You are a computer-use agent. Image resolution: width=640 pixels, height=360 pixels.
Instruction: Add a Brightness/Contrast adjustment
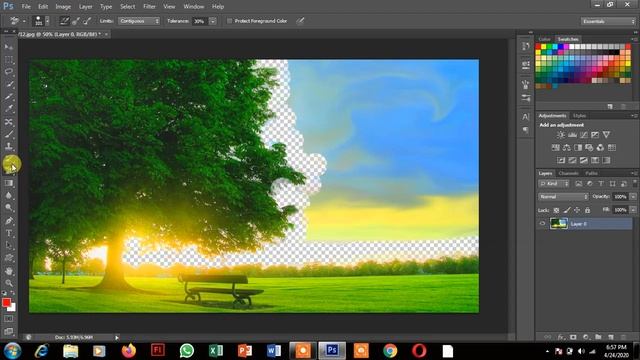561,135
